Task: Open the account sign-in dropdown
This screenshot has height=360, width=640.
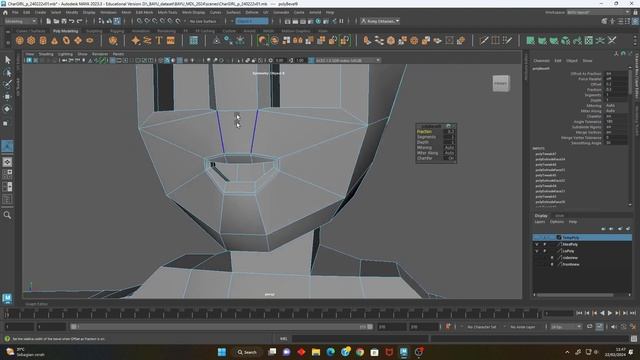Action: point(380,21)
